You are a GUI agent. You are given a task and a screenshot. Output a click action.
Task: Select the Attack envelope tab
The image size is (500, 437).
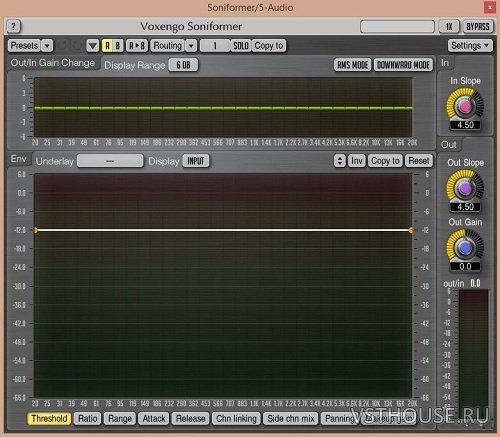pos(154,418)
